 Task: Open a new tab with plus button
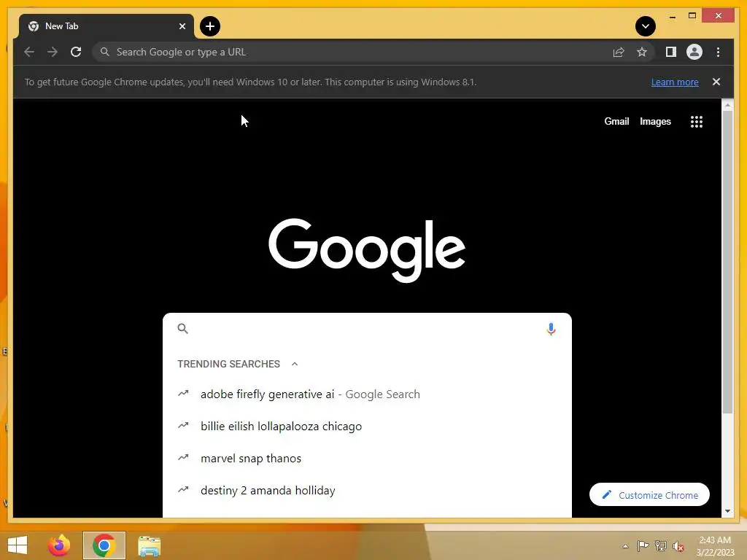click(209, 26)
